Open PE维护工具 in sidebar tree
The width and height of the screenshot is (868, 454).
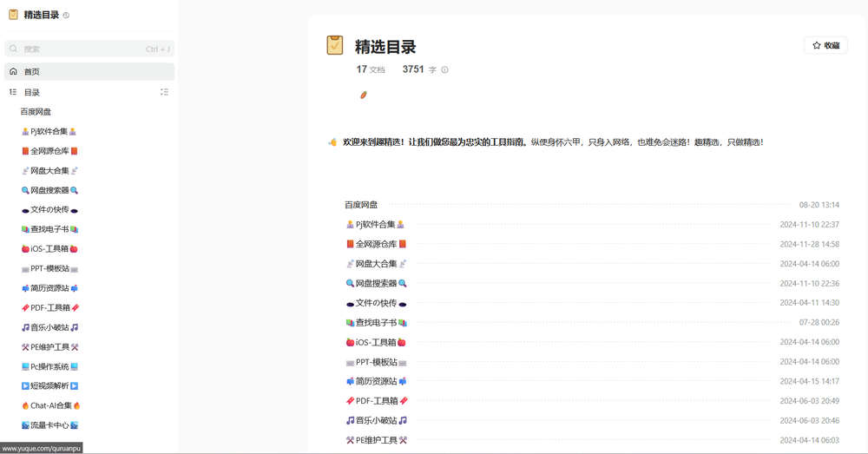[x=49, y=347]
